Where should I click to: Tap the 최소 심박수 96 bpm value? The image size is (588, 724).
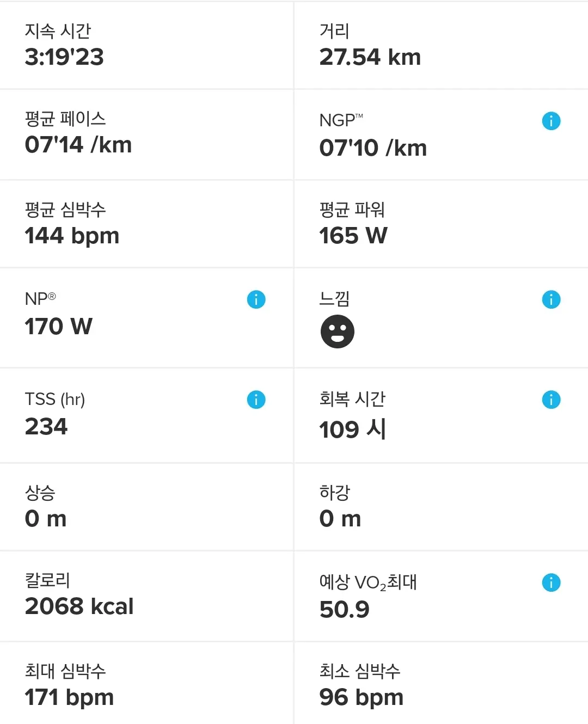point(362,697)
